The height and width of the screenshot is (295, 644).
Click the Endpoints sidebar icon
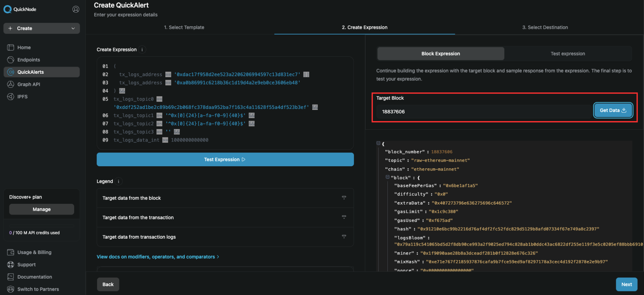tap(11, 60)
